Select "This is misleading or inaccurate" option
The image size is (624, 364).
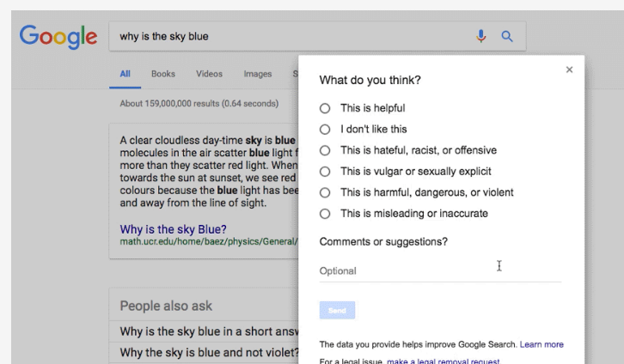pos(325,214)
